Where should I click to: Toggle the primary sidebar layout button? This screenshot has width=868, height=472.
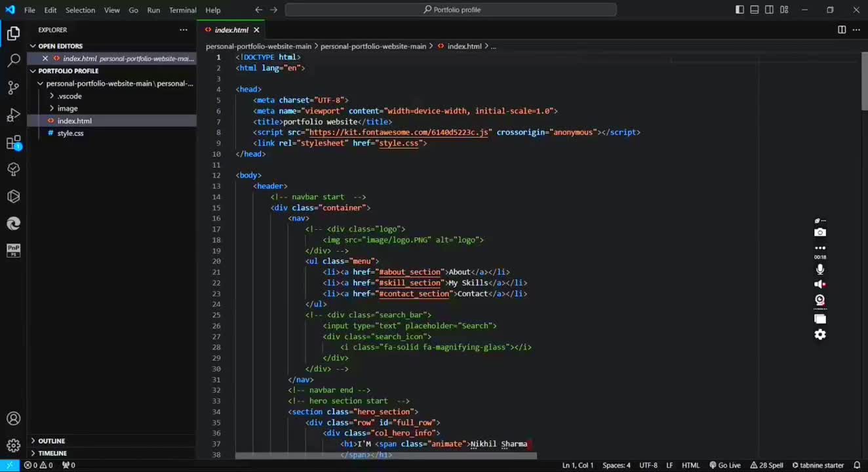pyautogui.click(x=740, y=10)
